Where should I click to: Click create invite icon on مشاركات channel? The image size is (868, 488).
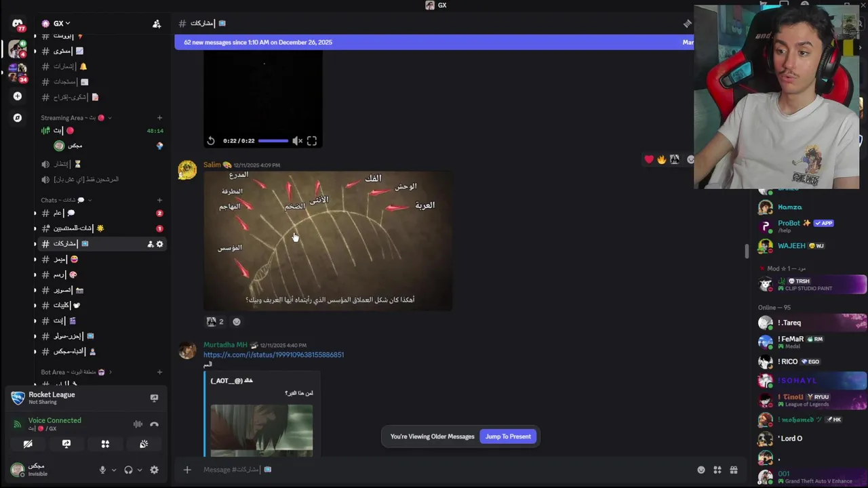(x=150, y=244)
